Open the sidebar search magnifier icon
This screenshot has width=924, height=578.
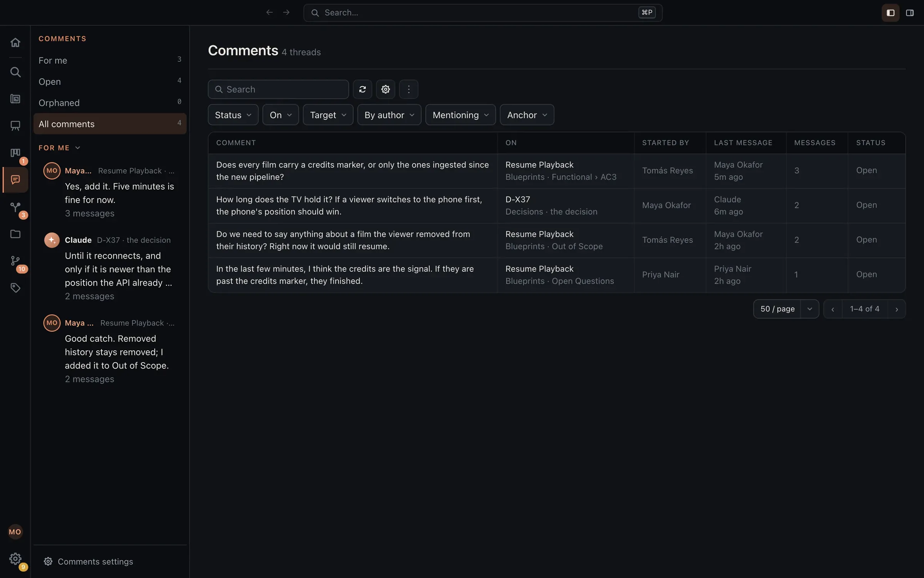tap(15, 72)
